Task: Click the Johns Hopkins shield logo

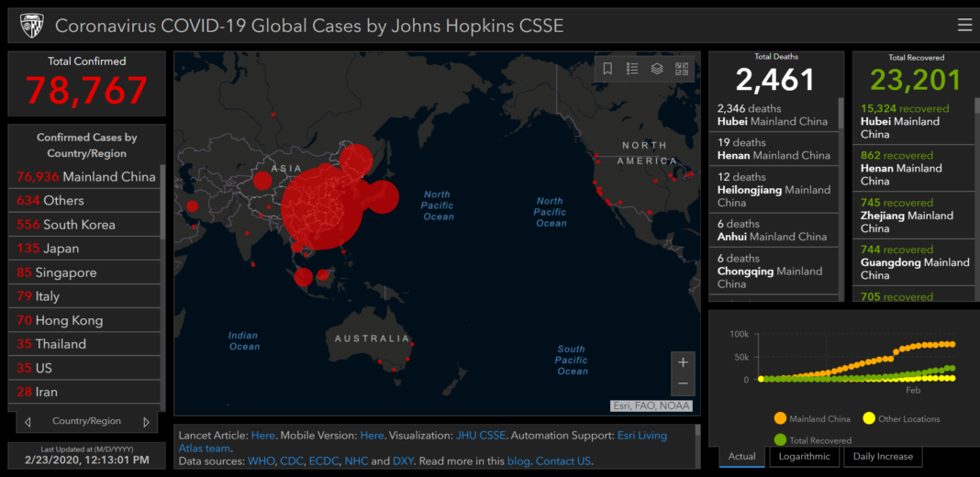Action: point(31,26)
